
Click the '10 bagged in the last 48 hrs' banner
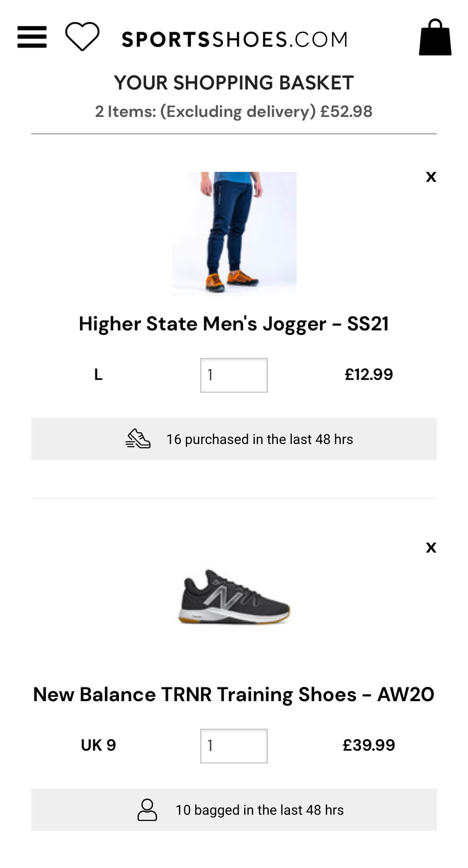coord(260,810)
